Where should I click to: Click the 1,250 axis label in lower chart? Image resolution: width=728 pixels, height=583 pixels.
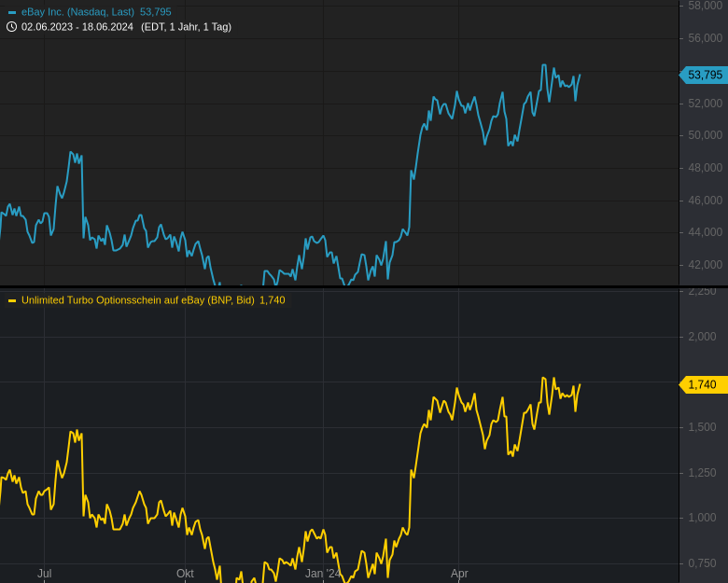pos(703,473)
